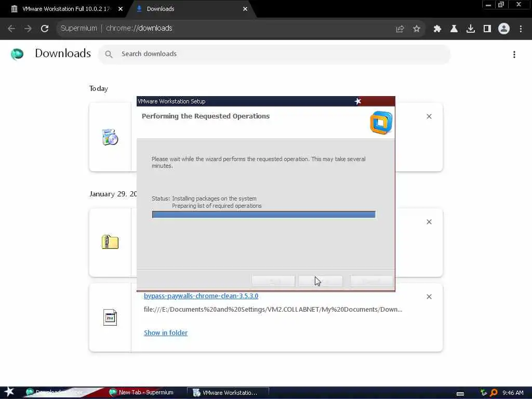Open the flask experiments icon
Viewport: 532px width, 399px height.
[454, 29]
